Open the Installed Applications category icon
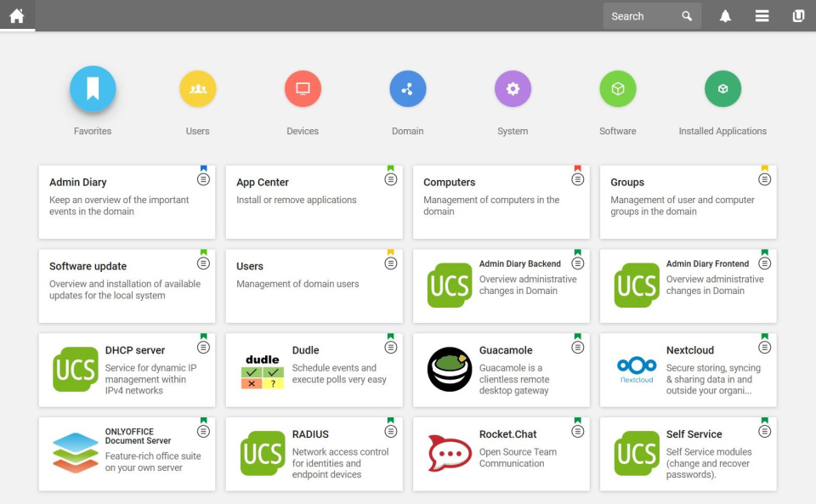The width and height of the screenshot is (816, 504). (722, 88)
